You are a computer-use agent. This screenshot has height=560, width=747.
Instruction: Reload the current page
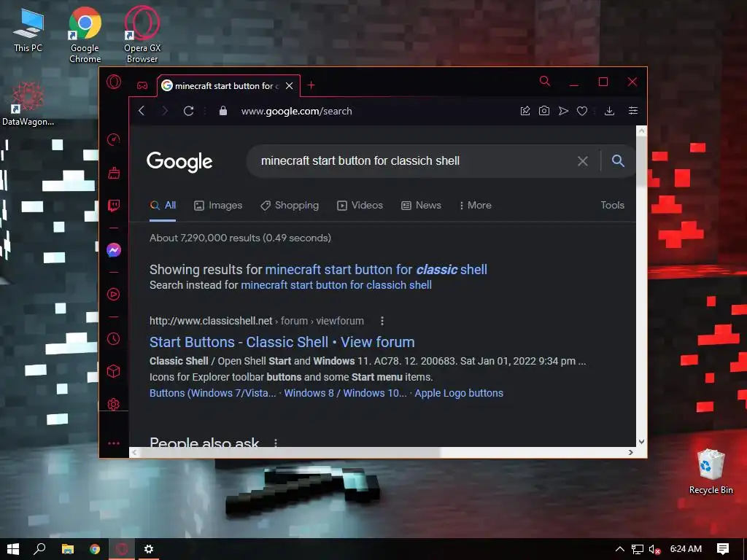(189, 111)
